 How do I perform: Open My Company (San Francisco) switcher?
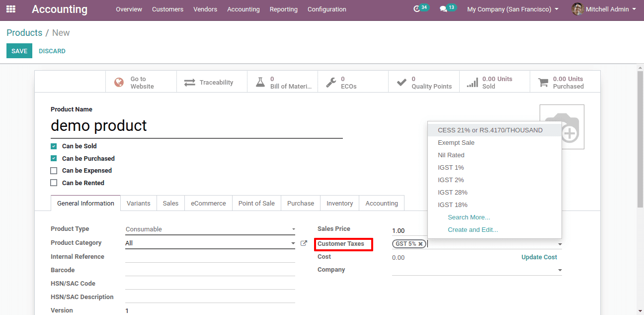[512, 9]
